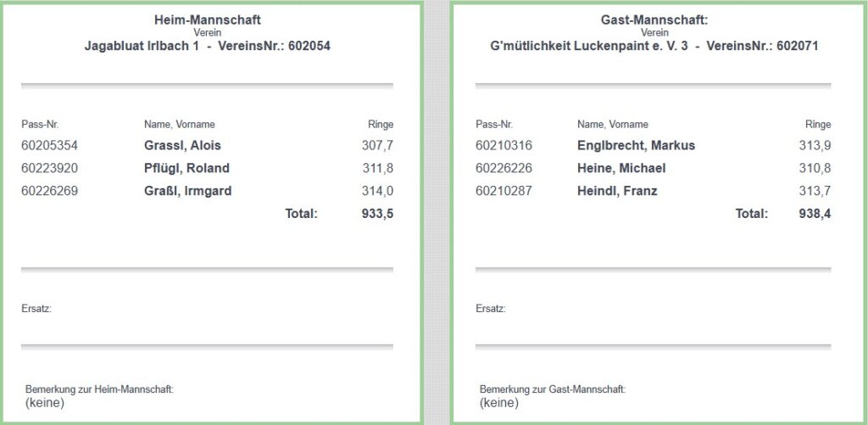Click the player Heindl, Franz

pos(617,191)
